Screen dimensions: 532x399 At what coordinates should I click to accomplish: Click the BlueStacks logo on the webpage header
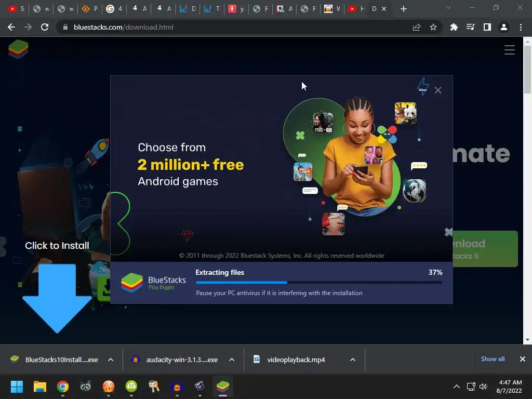[18, 49]
